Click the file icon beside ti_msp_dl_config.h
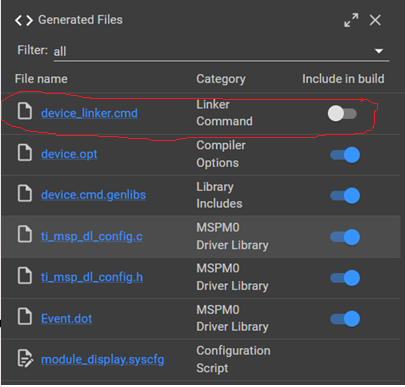Image resolution: width=405 pixels, height=387 pixels. pyautogui.click(x=25, y=275)
